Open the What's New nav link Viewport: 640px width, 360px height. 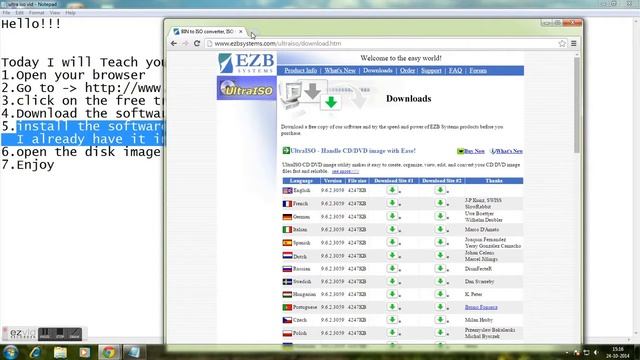tap(340, 71)
